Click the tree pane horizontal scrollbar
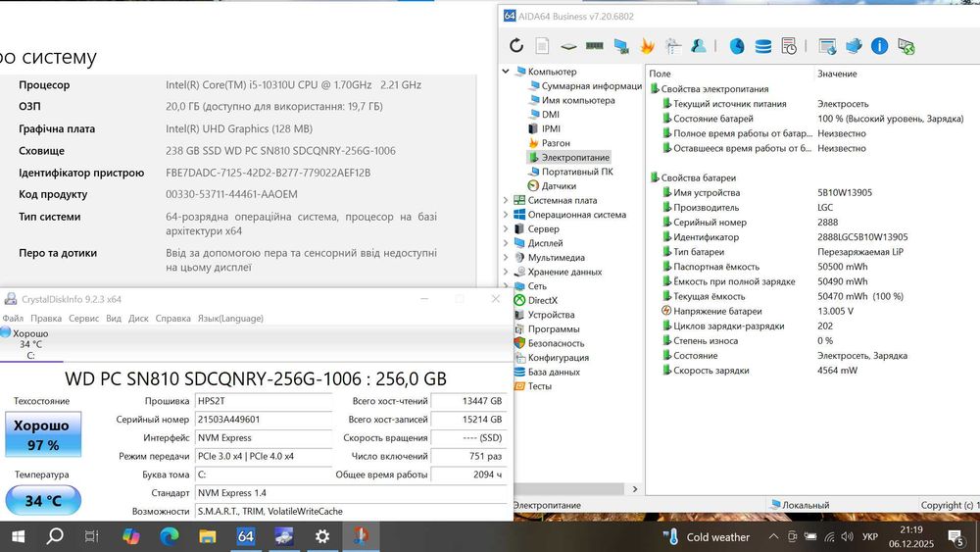The image size is (980, 552). 568,489
